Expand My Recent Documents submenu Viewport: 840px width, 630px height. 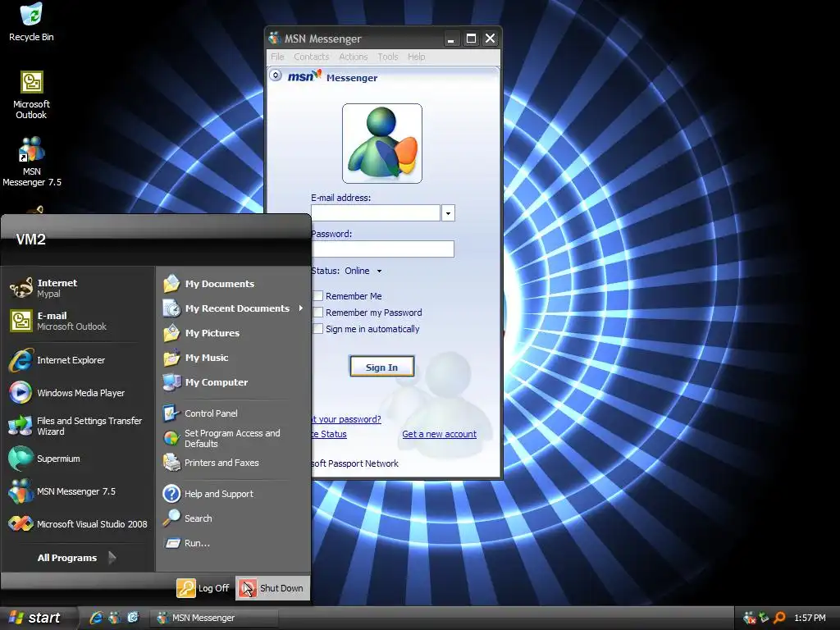click(233, 308)
